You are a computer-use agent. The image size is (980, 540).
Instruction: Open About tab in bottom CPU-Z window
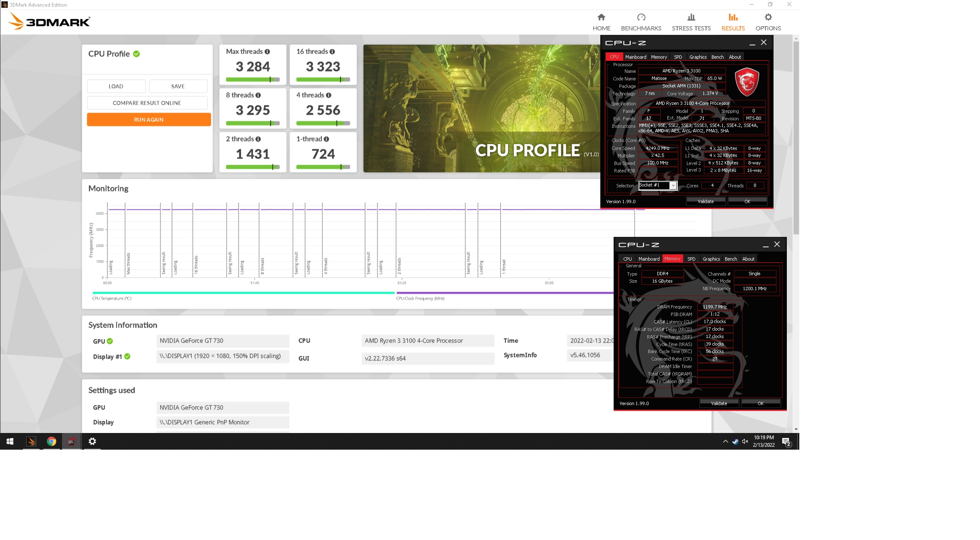748,259
